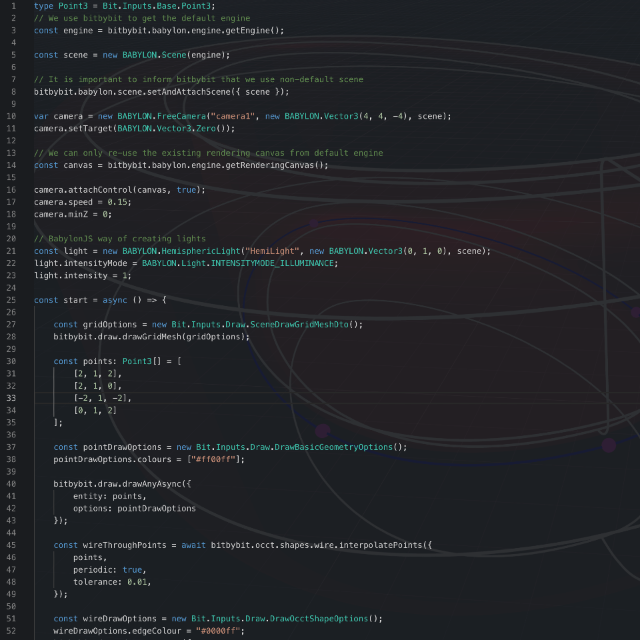Click the point '[2, 1, 0]' on line 32
640x640 pixels.
[x=95, y=386]
